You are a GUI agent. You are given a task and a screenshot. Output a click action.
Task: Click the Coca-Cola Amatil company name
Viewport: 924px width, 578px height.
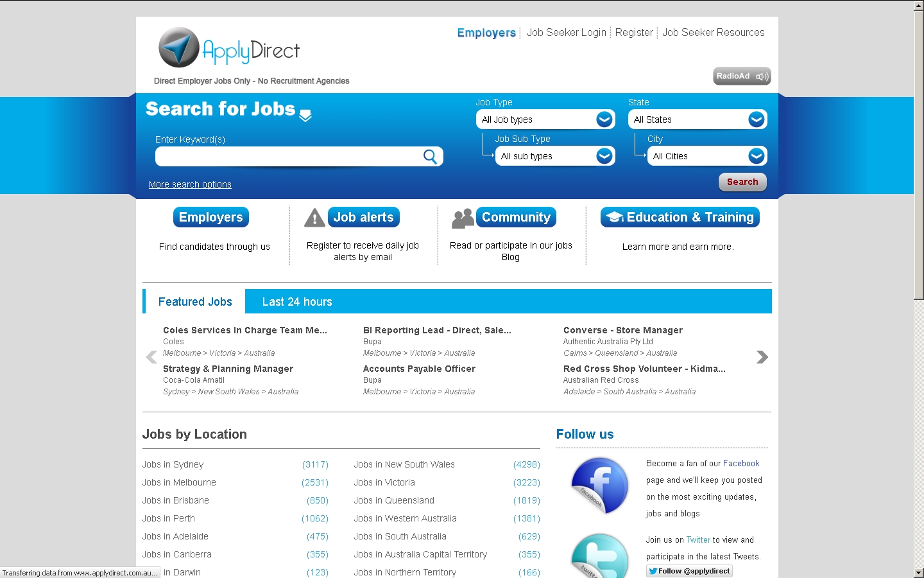point(194,380)
